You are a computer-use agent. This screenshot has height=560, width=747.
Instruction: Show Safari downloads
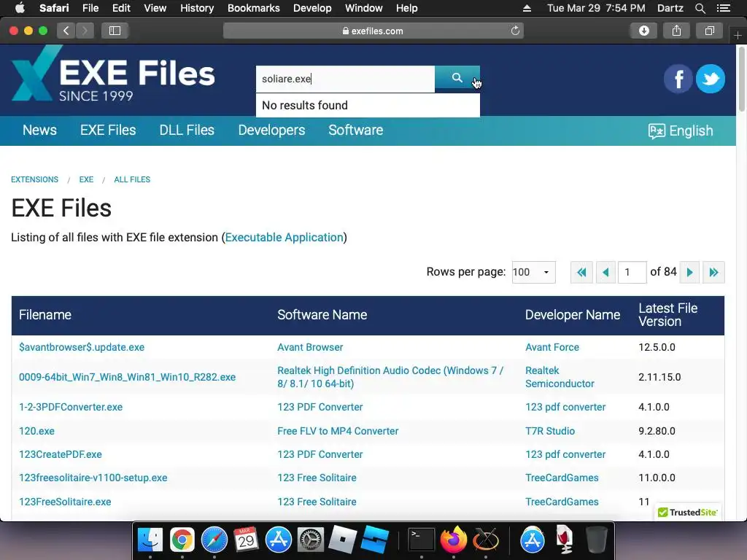coord(643,31)
